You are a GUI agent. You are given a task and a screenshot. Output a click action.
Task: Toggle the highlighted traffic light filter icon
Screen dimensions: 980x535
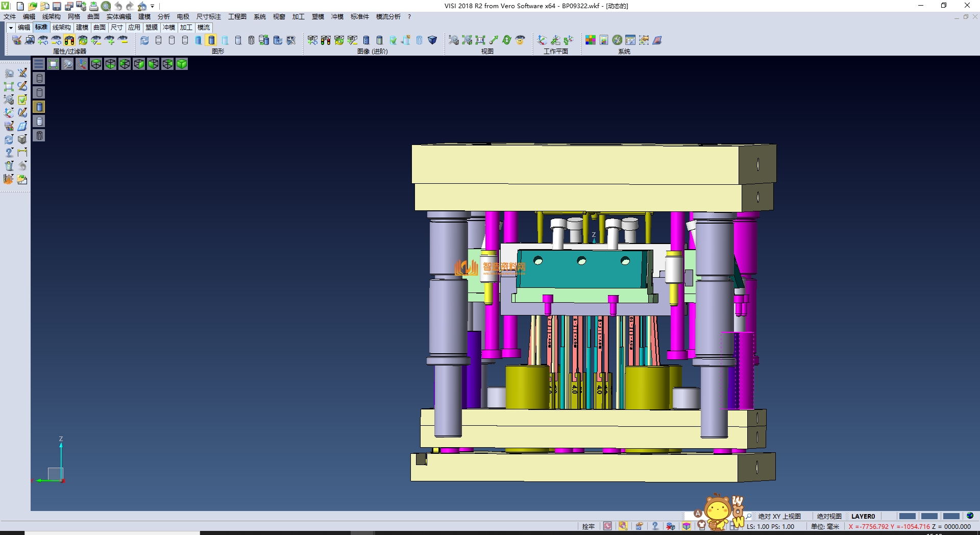[x=69, y=40]
